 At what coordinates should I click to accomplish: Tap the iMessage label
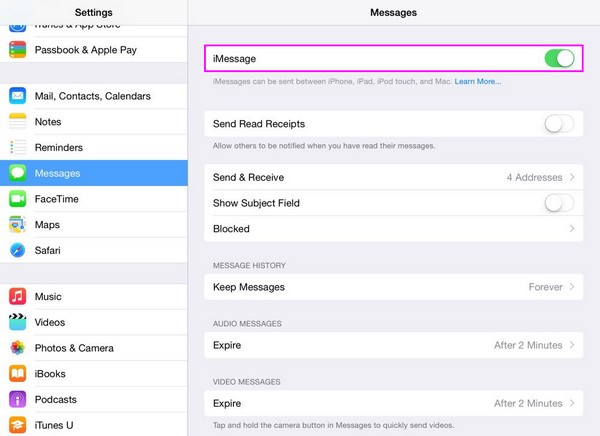(234, 59)
